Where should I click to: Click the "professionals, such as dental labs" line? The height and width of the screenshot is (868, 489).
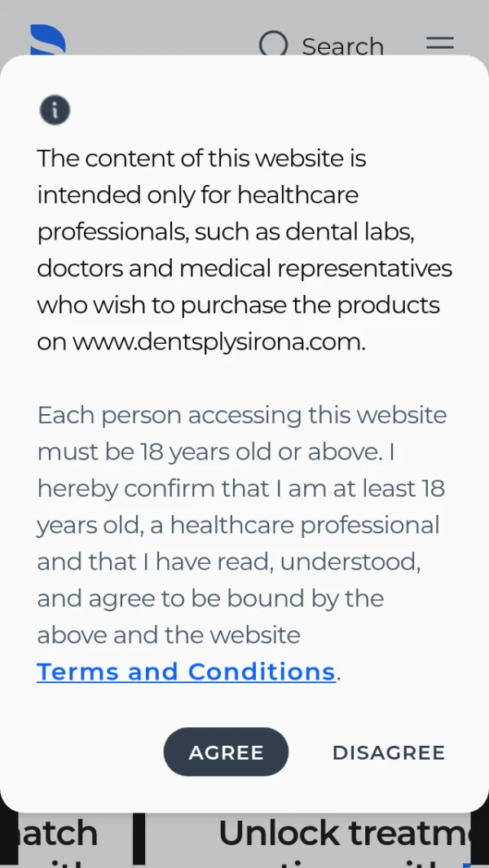(226, 231)
